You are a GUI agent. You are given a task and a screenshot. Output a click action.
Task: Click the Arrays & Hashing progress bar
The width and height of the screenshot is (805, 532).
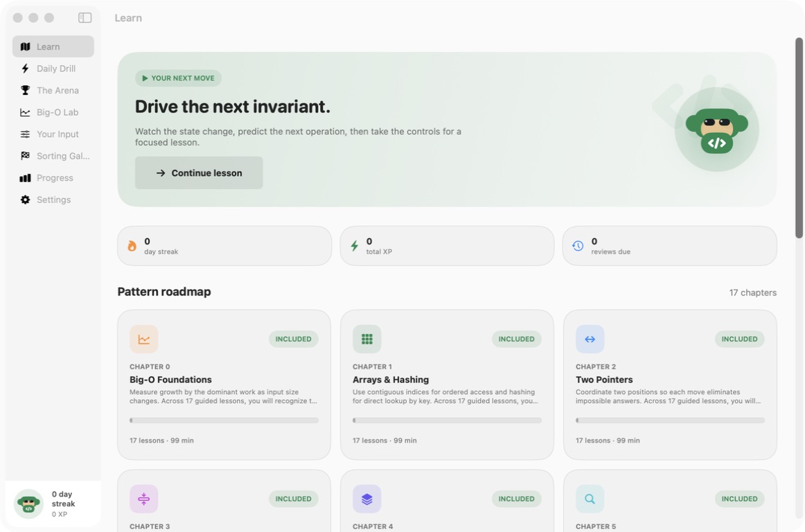click(447, 420)
